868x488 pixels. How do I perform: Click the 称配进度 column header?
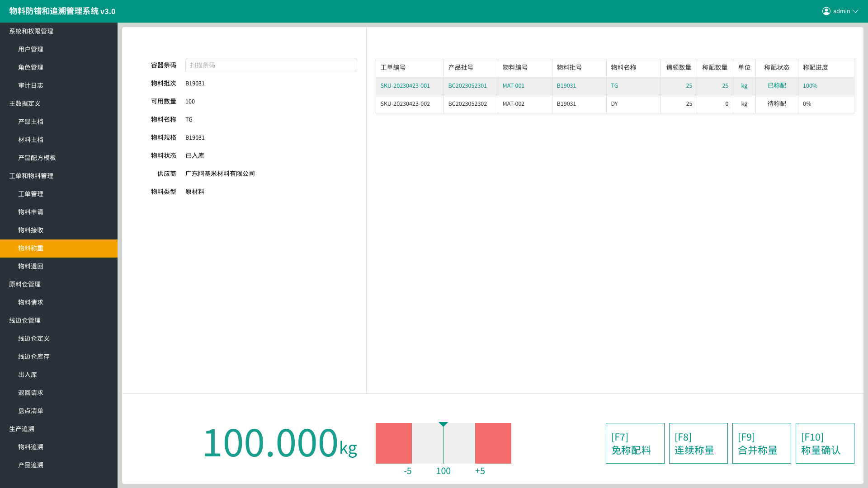point(826,68)
